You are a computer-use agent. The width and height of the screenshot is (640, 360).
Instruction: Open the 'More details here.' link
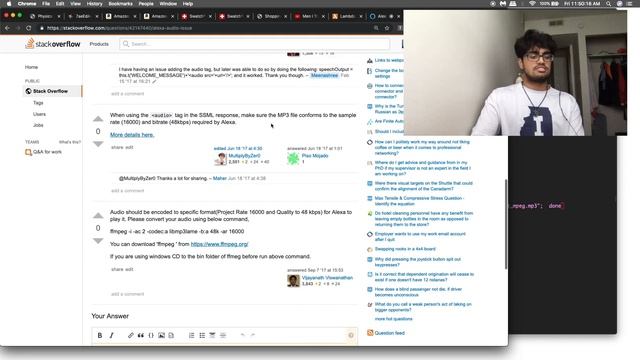[132, 135]
